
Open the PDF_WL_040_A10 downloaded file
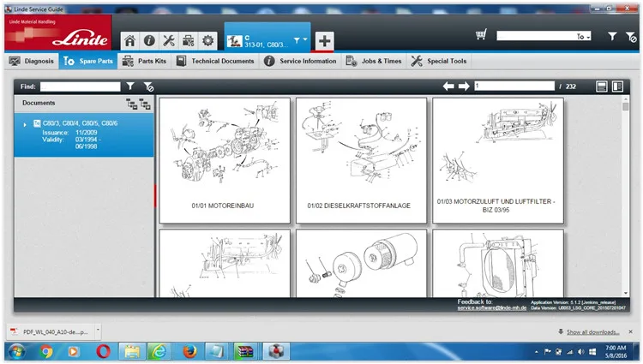coord(51,331)
